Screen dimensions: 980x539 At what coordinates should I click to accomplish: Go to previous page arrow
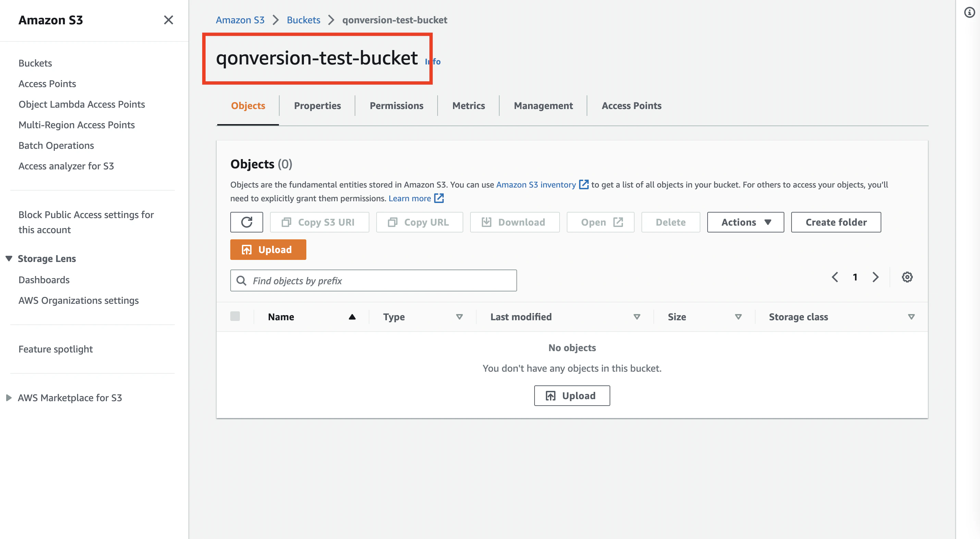[835, 277]
